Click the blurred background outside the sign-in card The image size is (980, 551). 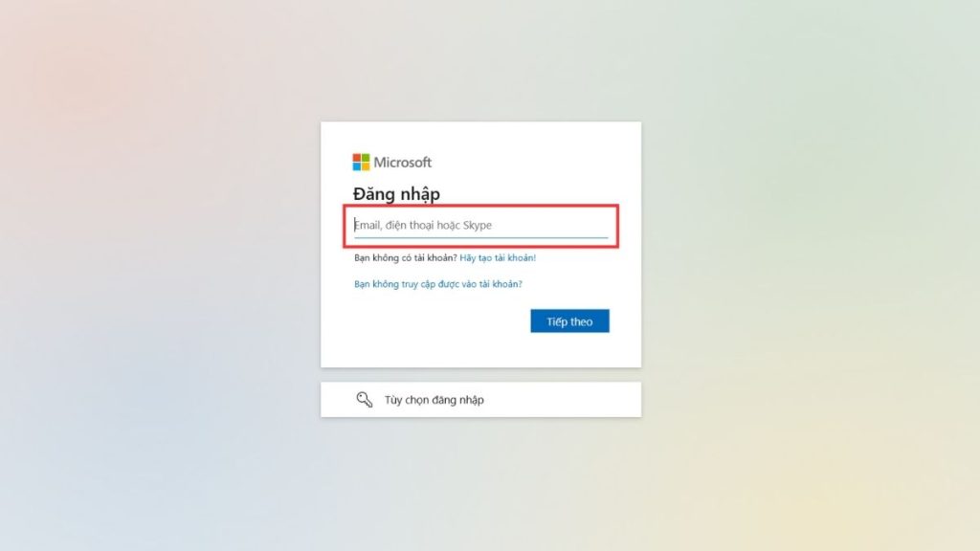click(156, 275)
